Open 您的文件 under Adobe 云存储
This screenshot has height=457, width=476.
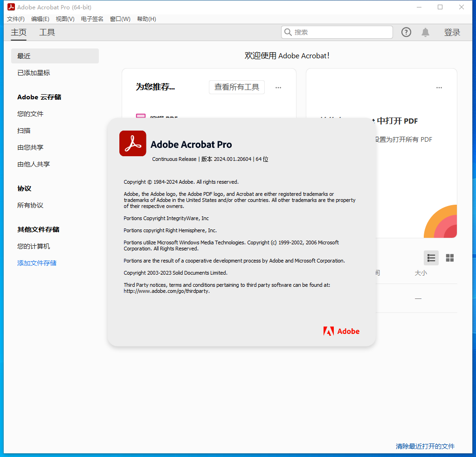30,114
